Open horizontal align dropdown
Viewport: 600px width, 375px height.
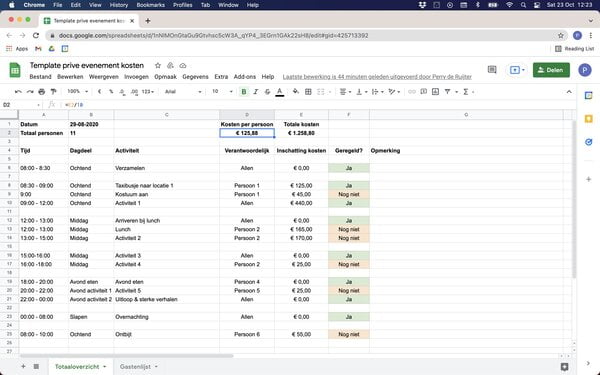(345, 92)
